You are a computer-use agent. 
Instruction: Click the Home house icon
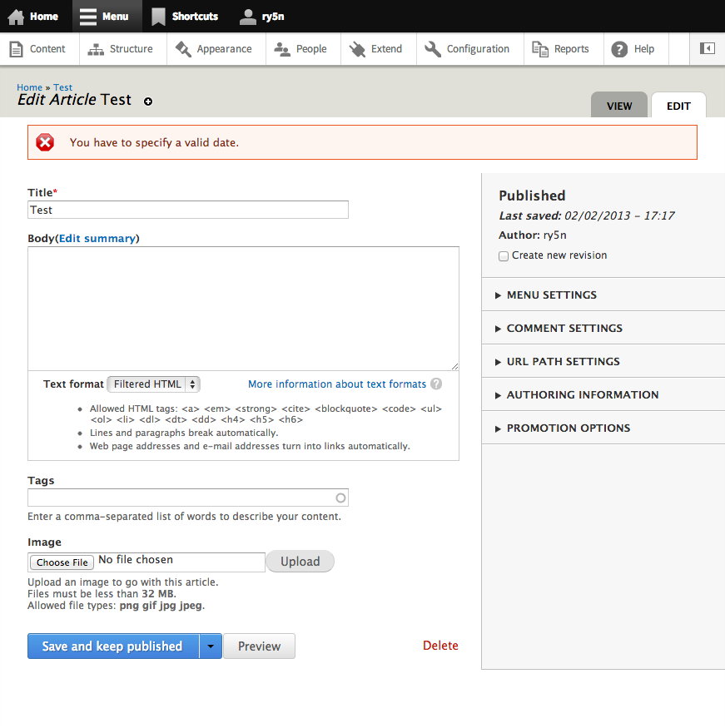16,16
